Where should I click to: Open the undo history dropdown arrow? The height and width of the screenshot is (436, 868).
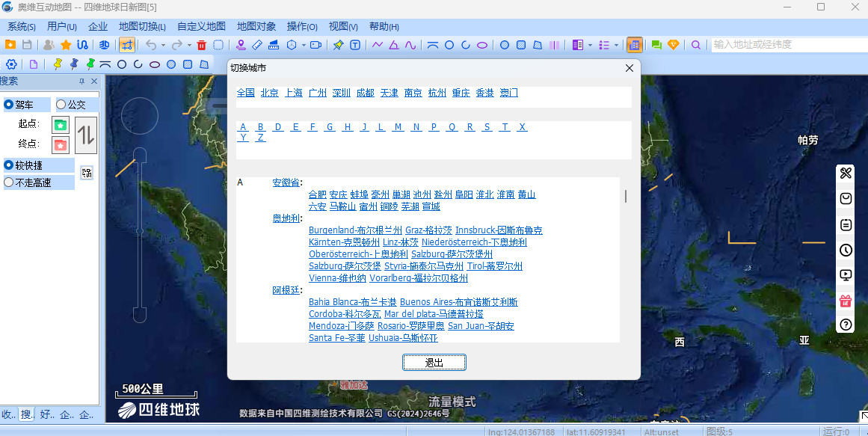(x=163, y=45)
